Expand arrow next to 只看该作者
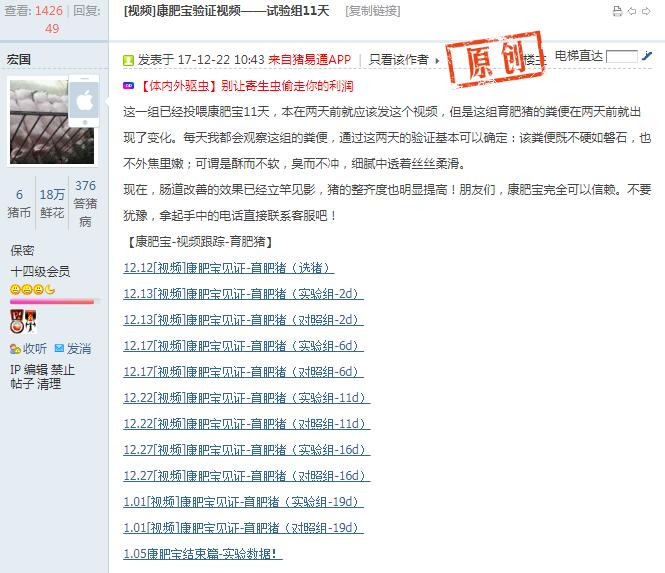Viewport: 665px width, 573px height. 437,61
